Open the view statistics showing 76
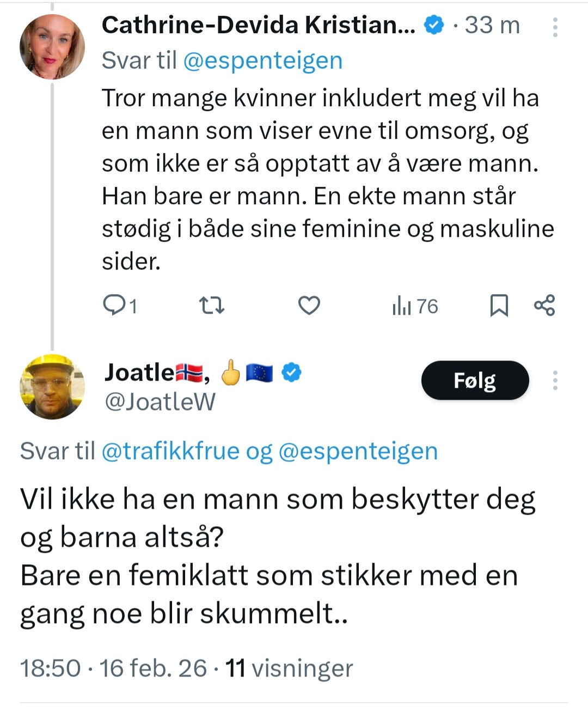This screenshot has width=588, height=707. coord(415,306)
